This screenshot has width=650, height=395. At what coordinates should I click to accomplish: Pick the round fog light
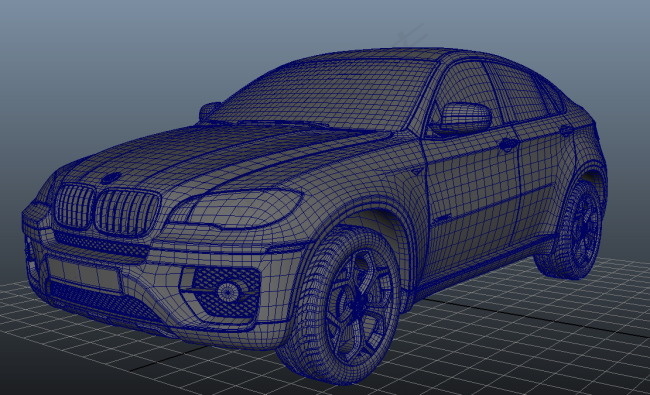pos(228,291)
